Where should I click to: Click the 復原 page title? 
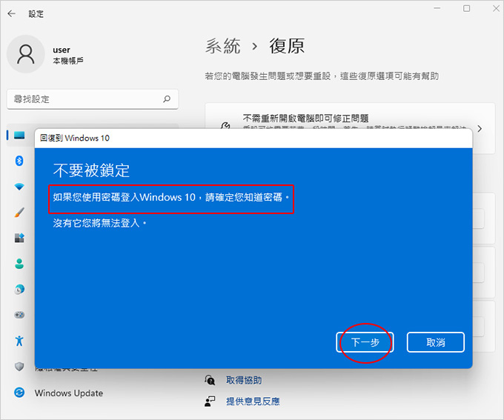[x=287, y=46]
